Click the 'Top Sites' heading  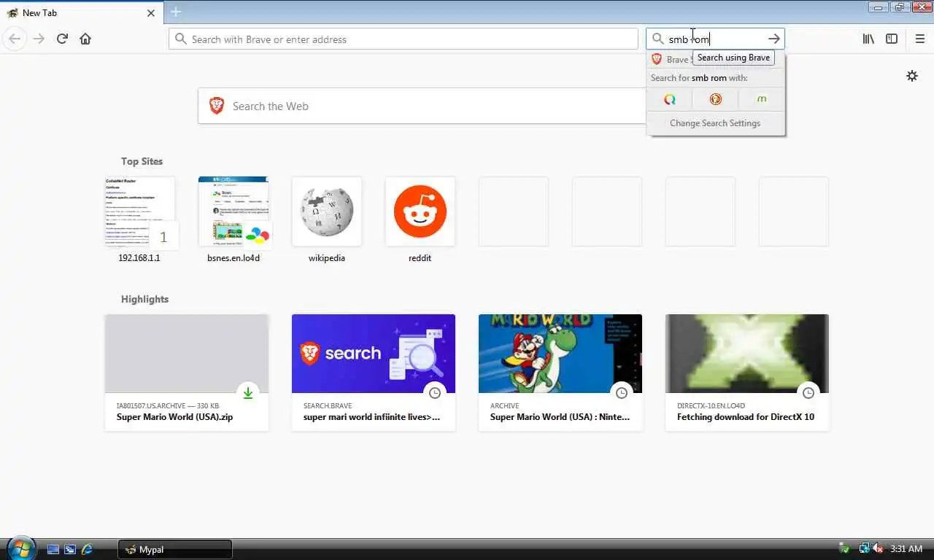[x=142, y=161]
